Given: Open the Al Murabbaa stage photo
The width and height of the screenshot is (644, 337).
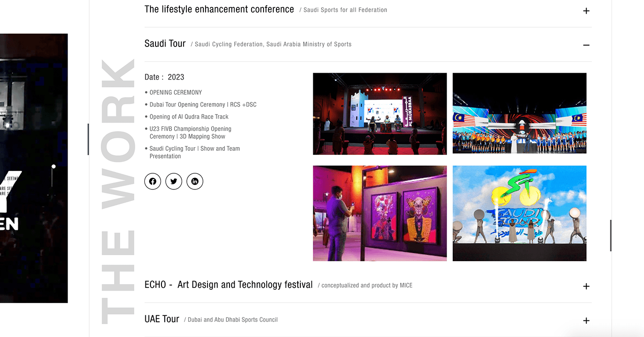Looking at the screenshot, I should [x=380, y=114].
